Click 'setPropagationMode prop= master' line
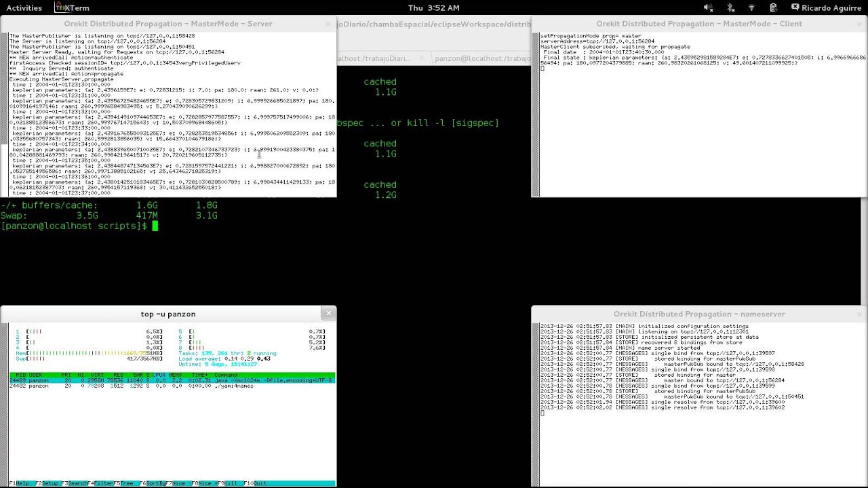868x488 pixels. click(x=591, y=36)
